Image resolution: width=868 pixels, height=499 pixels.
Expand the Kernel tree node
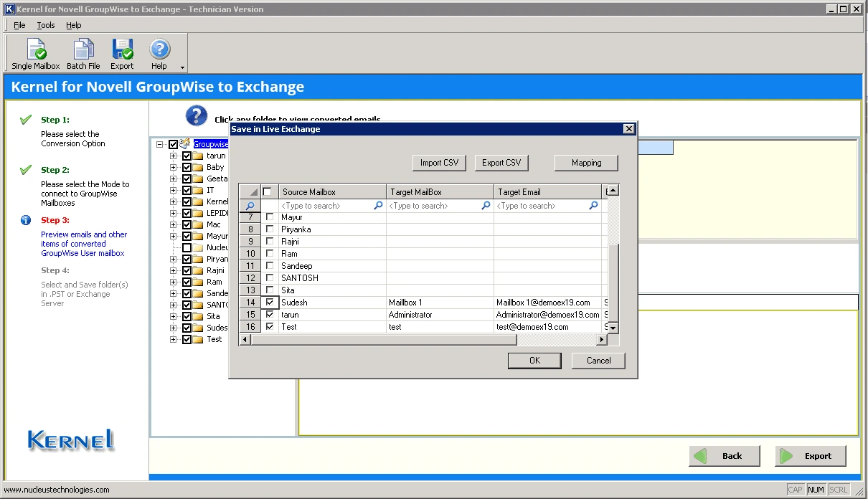coord(173,201)
